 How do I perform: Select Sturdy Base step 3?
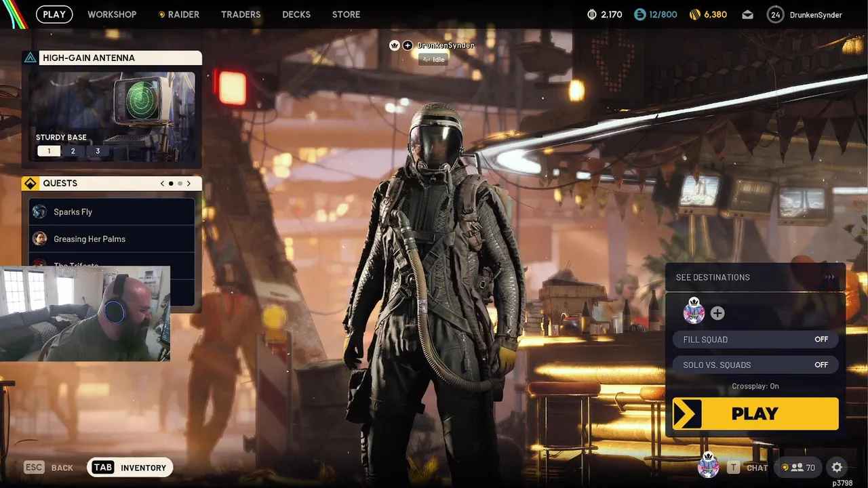tap(98, 151)
